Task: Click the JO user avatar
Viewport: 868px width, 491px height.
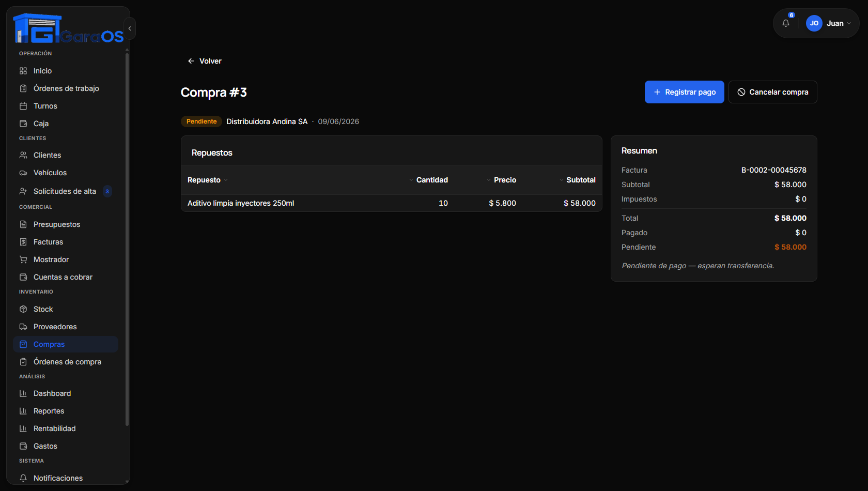Action: [814, 23]
